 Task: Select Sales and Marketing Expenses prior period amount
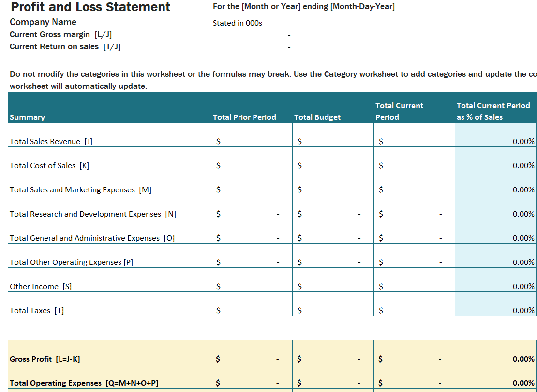[x=252, y=183]
